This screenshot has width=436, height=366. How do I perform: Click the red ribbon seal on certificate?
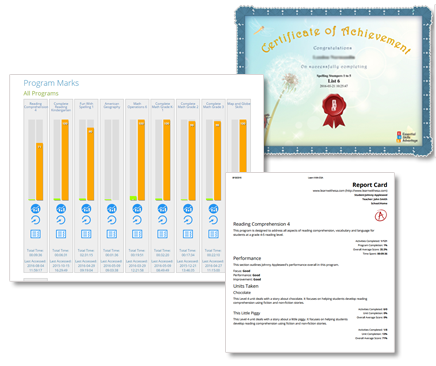(x=334, y=111)
